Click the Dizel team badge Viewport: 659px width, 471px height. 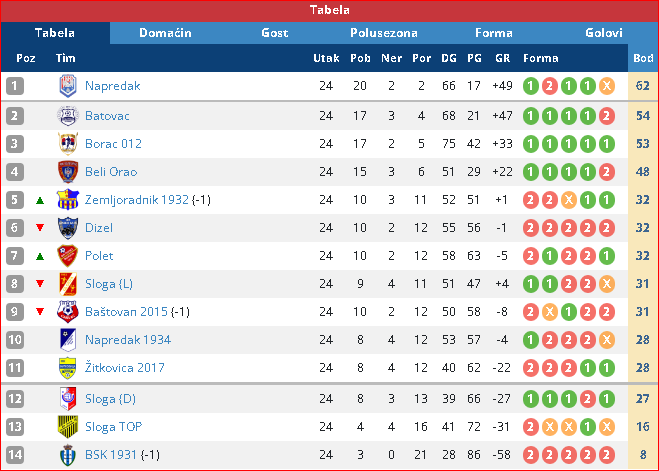coord(68,228)
